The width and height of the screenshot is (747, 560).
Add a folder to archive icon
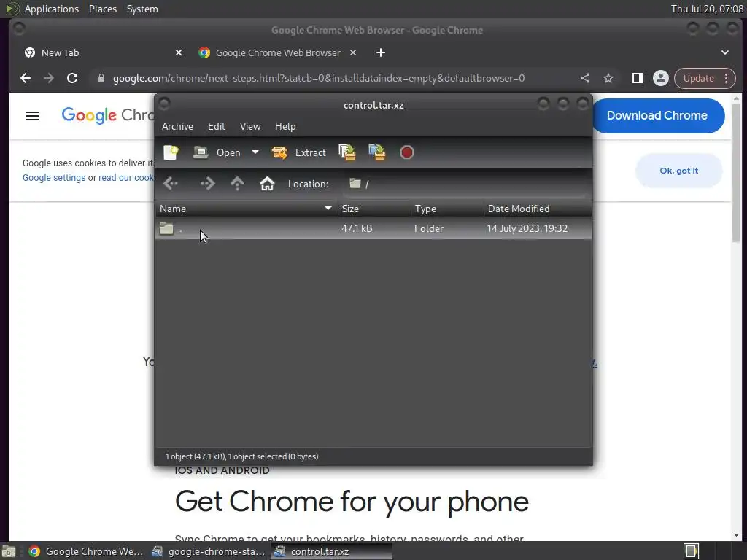(x=377, y=152)
